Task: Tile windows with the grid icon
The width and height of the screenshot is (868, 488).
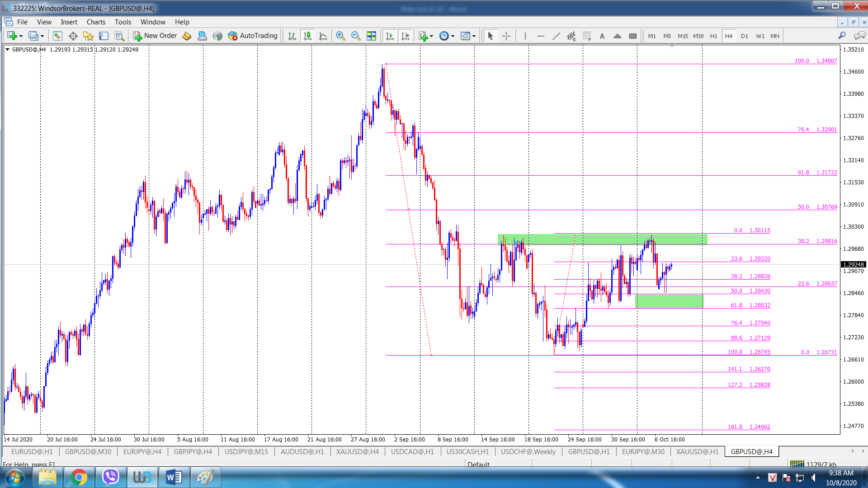Action: click(x=371, y=36)
